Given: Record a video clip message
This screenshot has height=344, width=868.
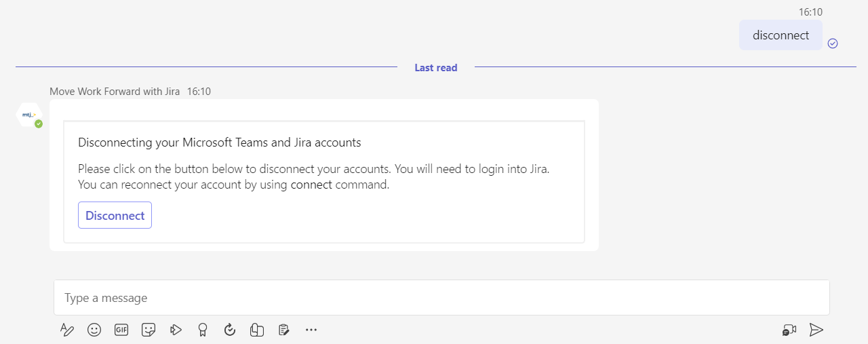Looking at the screenshot, I should [789, 330].
